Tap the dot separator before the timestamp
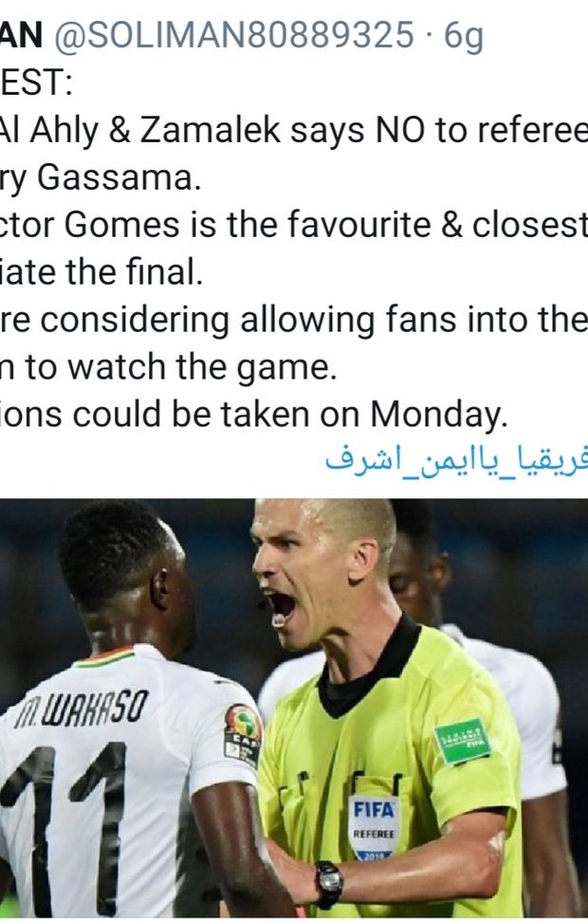Screen dimensions: 588x923 (429, 36)
